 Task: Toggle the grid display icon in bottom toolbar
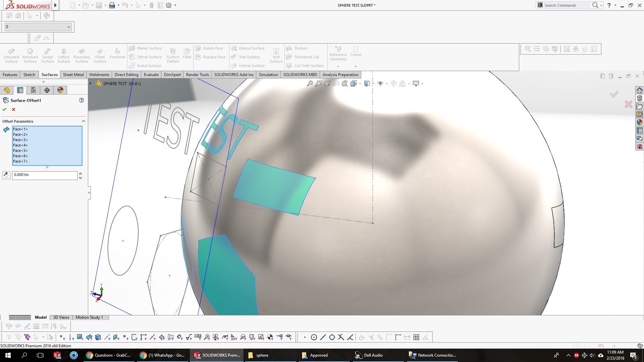click(416, 337)
